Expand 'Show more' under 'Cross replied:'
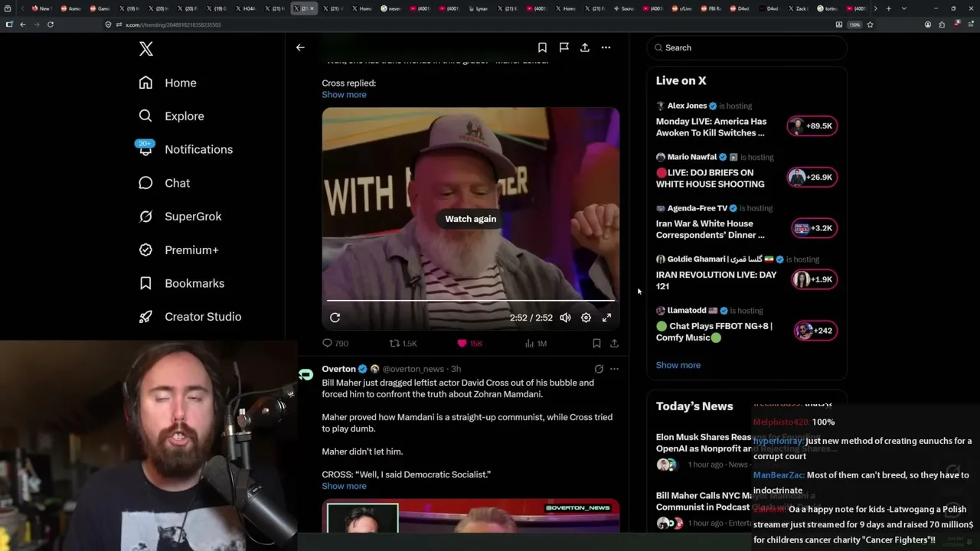This screenshot has height=551, width=980. (344, 95)
